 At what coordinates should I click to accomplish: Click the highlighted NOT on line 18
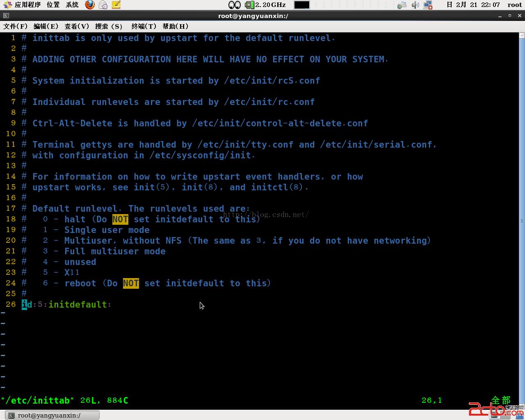click(x=120, y=219)
